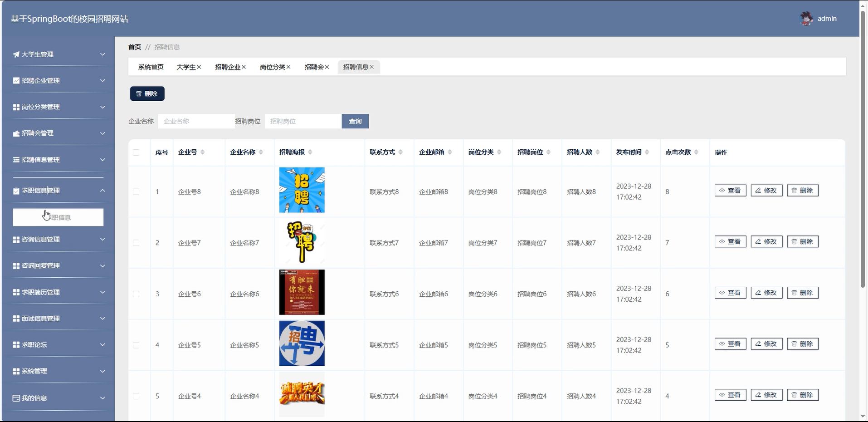Expand the 我的信息 menu chevron
Image resolution: width=868 pixels, height=422 pixels.
102,398
